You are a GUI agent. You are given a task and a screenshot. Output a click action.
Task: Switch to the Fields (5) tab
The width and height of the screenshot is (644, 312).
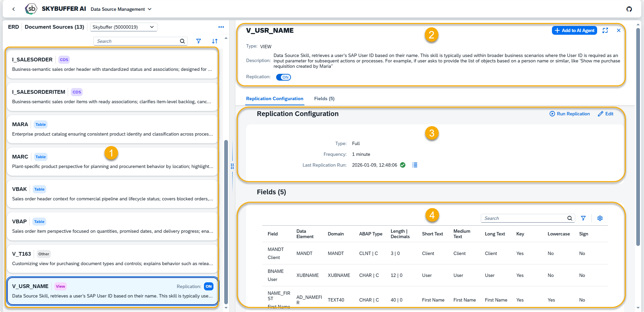(324, 98)
